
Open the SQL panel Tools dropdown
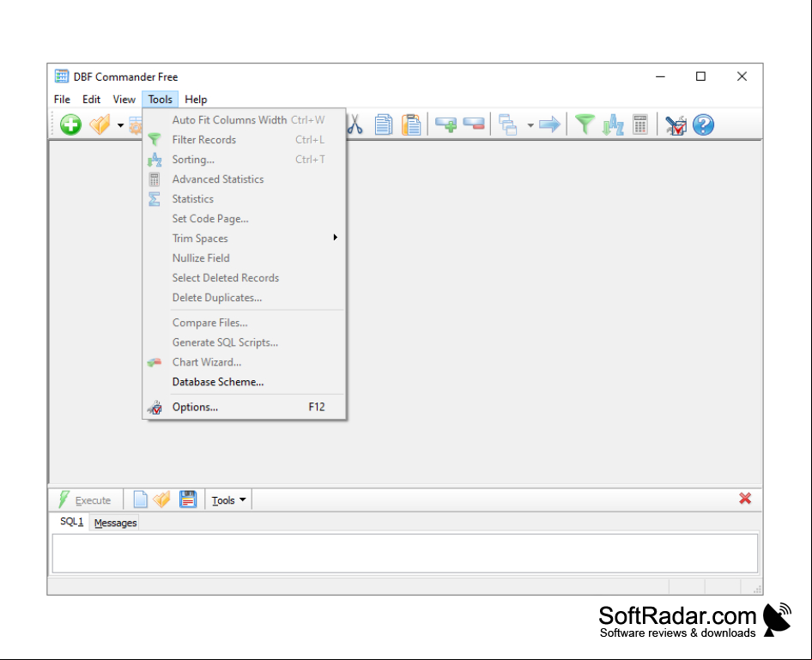point(228,500)
